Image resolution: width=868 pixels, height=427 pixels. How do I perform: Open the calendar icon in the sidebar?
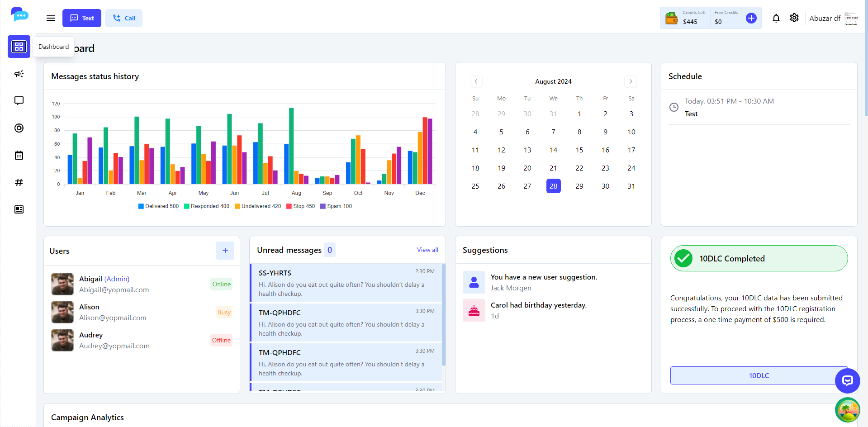(x=19, y=155)
